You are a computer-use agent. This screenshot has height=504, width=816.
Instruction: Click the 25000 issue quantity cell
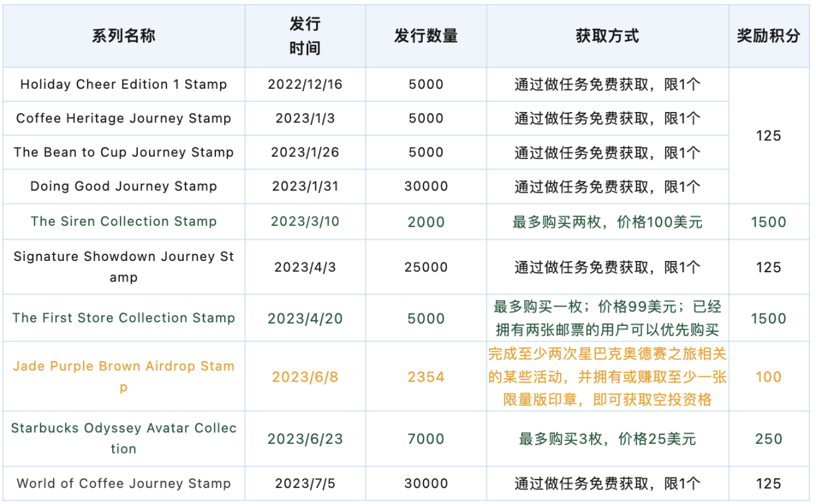(426, 268)
